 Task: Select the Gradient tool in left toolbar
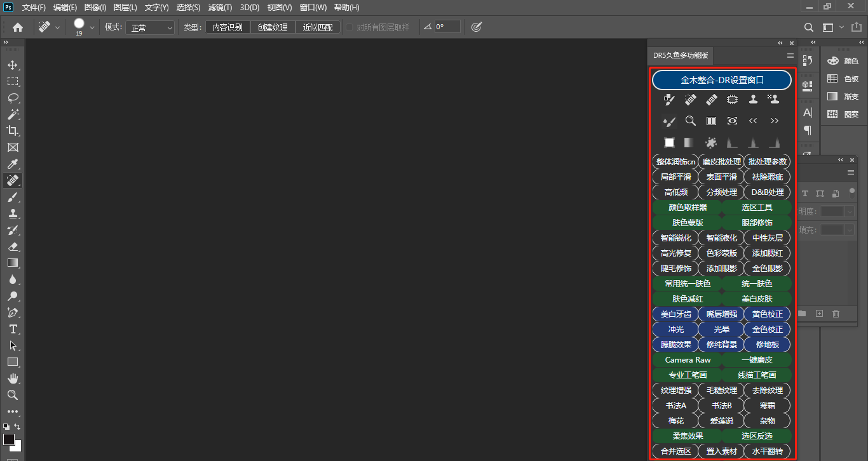point(12,263)
